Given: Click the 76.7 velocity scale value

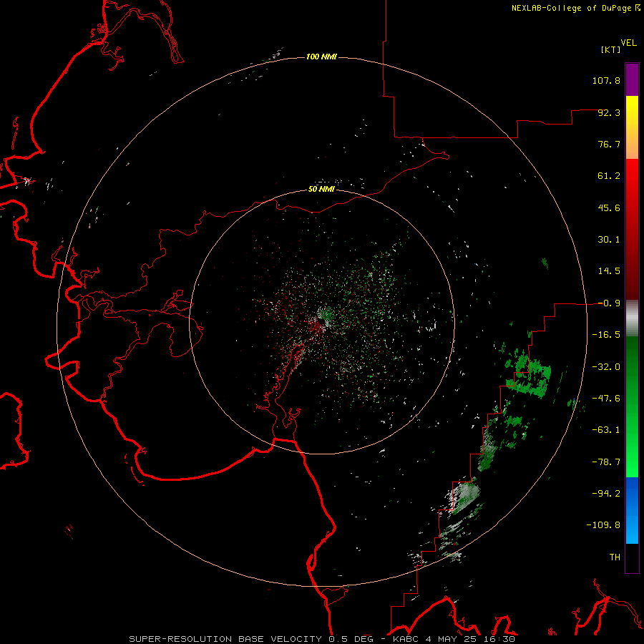Looking at the screenshot, I should [x=609, y=144].
